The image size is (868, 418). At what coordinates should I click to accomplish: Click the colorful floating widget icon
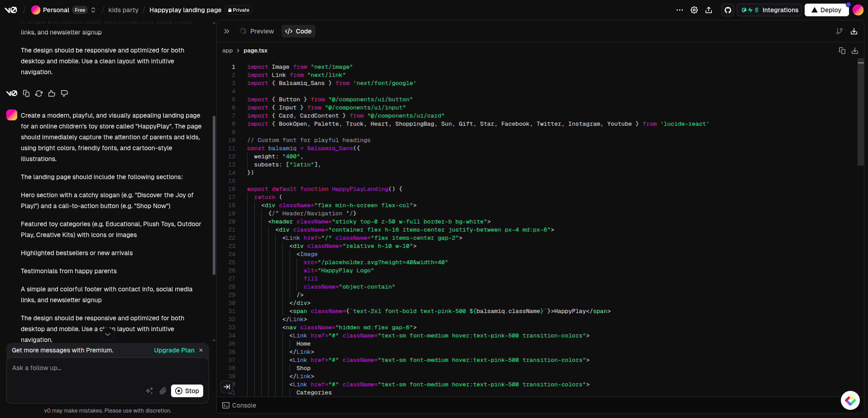click(850, 400)
